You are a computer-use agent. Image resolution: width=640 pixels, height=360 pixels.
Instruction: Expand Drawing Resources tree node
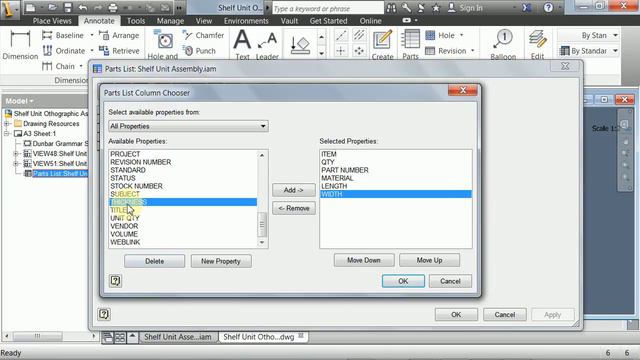click(7, 123)
